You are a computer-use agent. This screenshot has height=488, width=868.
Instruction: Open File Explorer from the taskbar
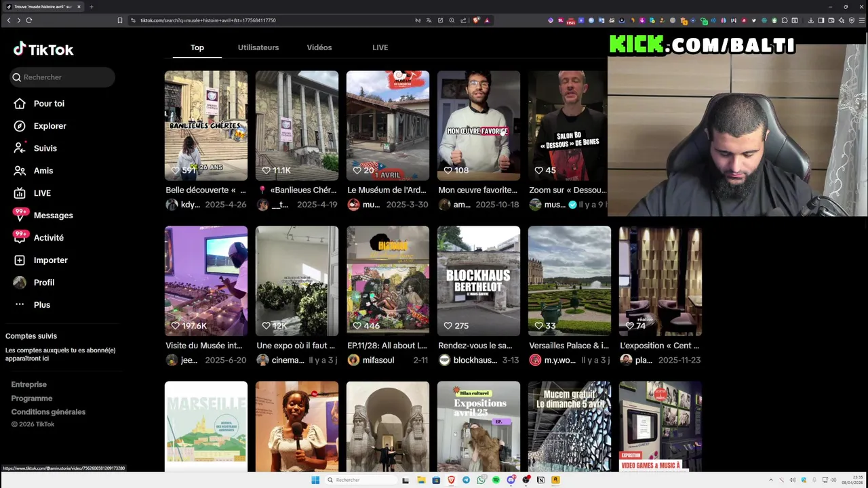(x=421, y=480)
